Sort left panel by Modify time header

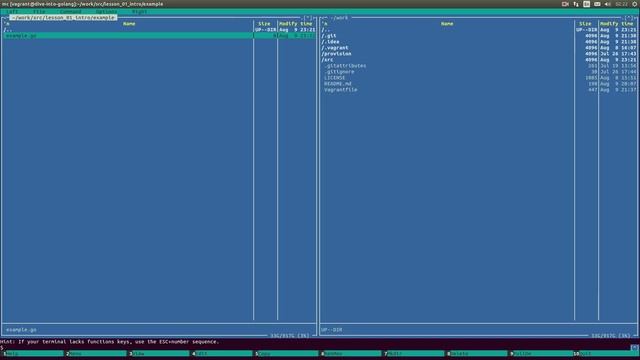296,24
